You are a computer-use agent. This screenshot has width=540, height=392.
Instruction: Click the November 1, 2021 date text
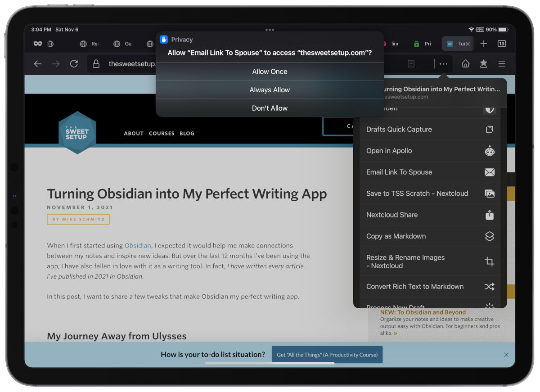click(x=80, y=207)
